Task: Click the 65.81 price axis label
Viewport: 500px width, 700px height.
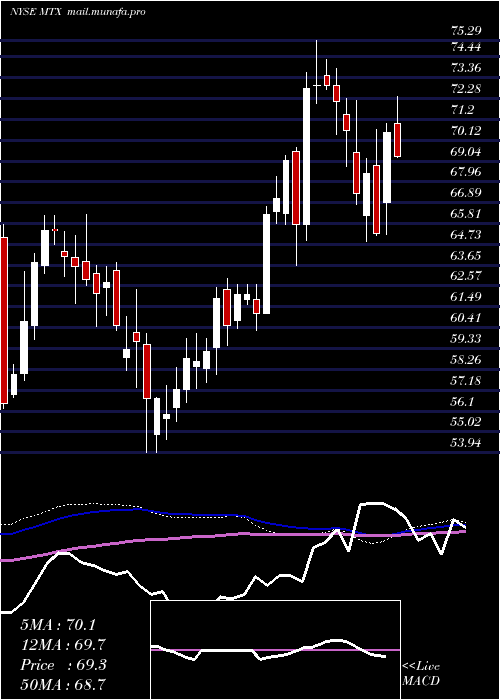Action: (x=466, y=214)
